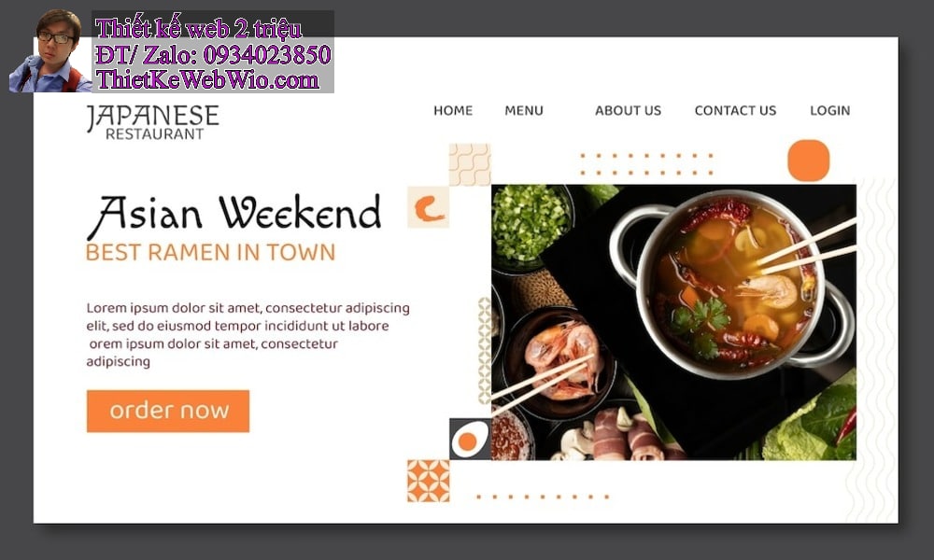The width and height of the screenshot is (934, 560).
Task: Click the avatar photo of man with glasses
Action: (x=50, y=51)
